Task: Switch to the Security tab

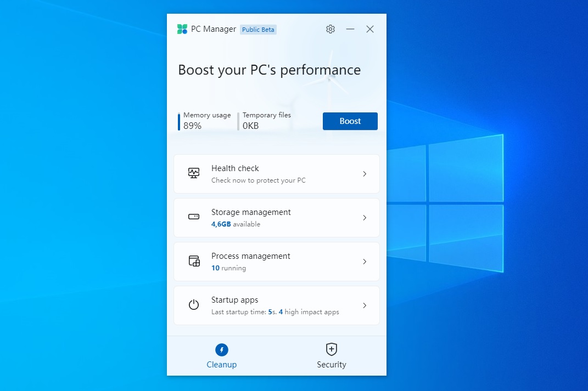Action: pyautogui.click(x=332, y=356)
